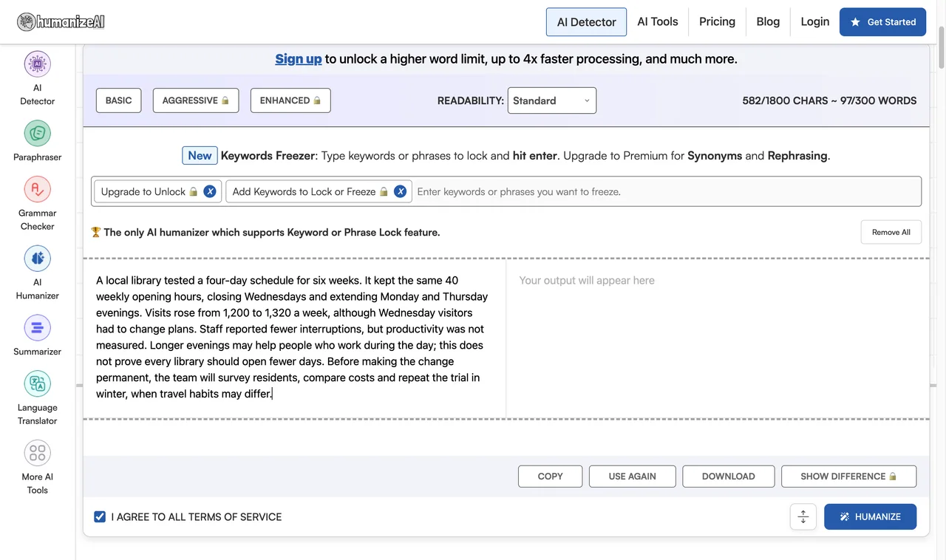Click the magic wand icon on HUMANIZE
The image size is (946, 560).
coord(845,516)
